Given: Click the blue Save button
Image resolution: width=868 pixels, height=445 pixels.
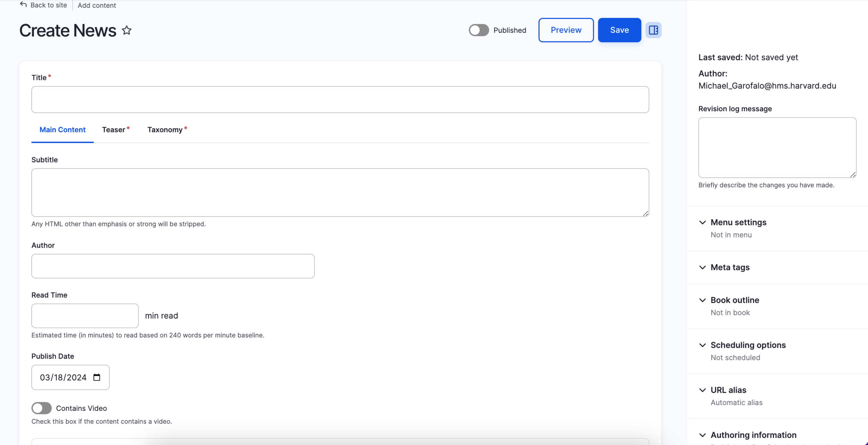Looking at the screenshot, I should 619,30.
